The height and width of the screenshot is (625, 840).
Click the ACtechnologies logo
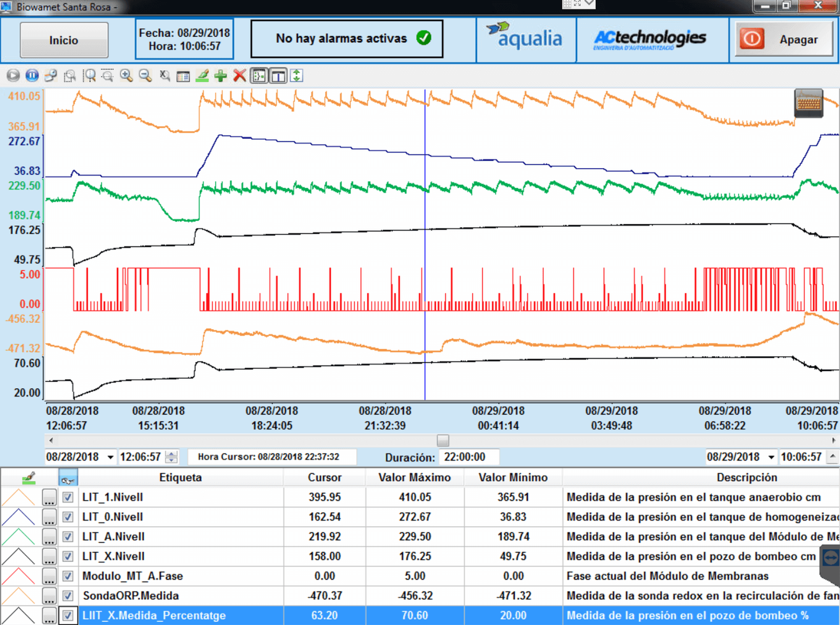(x=650, y=39)
